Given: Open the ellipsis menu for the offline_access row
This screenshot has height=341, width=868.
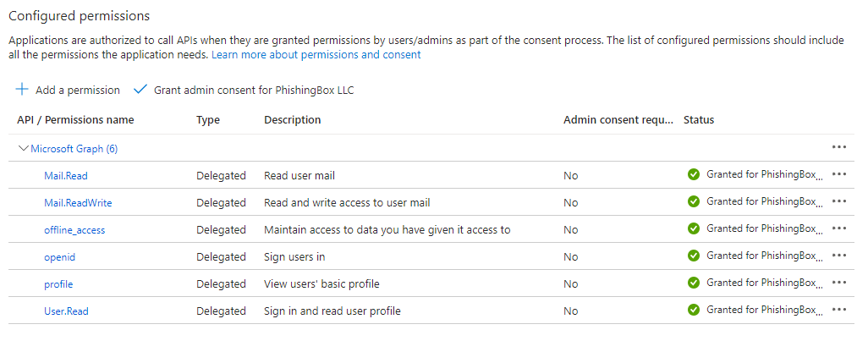Looking at the screenshot, I should [839, 228].
